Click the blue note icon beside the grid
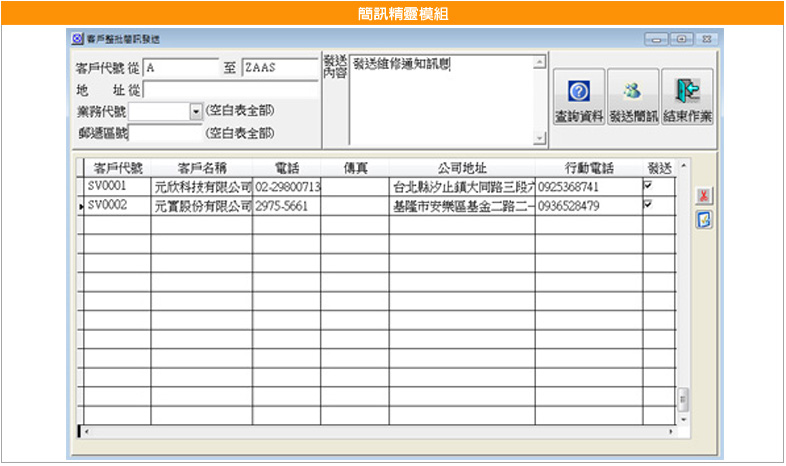This screenshot has height=466, width=786. (x=703, y=219)
